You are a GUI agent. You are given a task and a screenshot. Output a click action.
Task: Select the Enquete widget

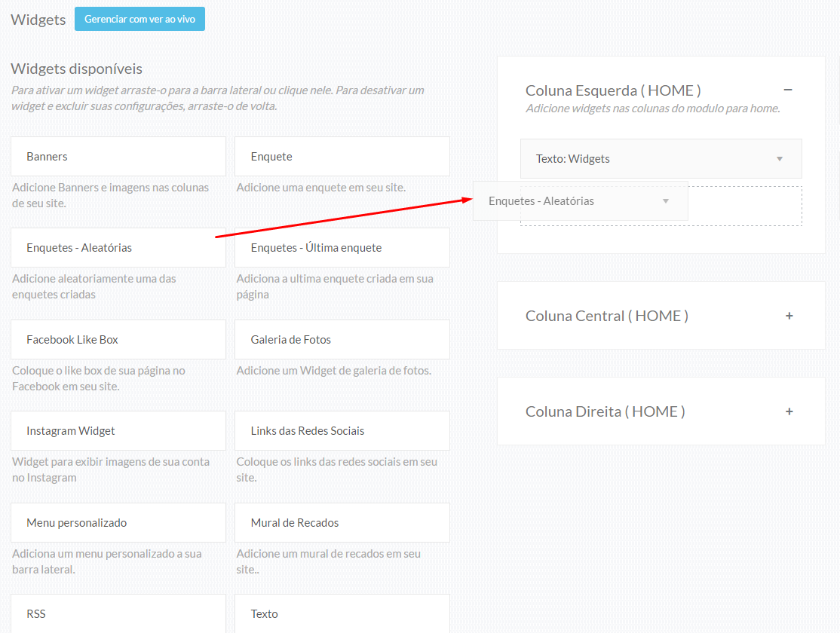point(342,157)
